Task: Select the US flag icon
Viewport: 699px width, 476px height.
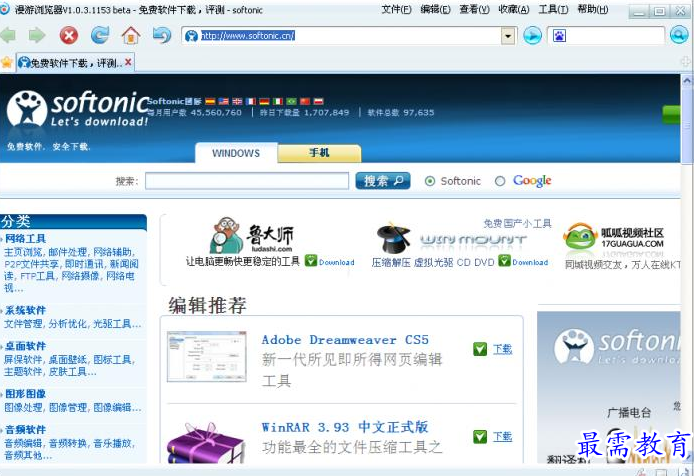Action: point(224,102)
